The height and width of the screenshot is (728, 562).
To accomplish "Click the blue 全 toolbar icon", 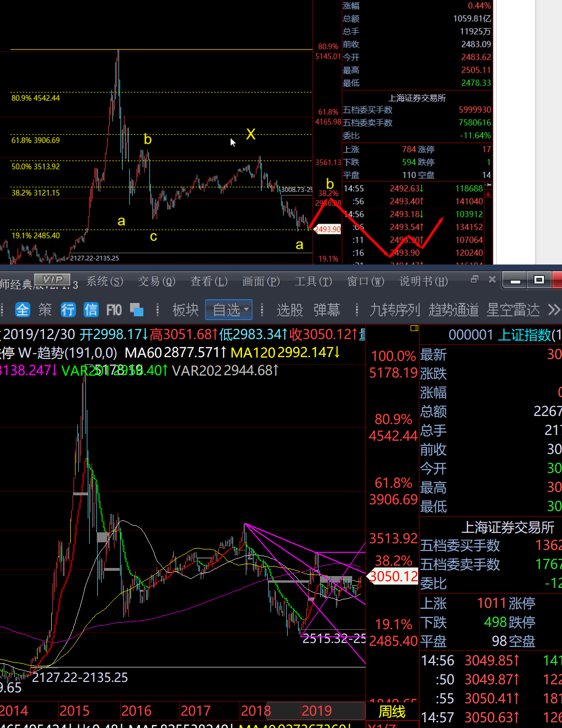I will (x=22, y=310).
